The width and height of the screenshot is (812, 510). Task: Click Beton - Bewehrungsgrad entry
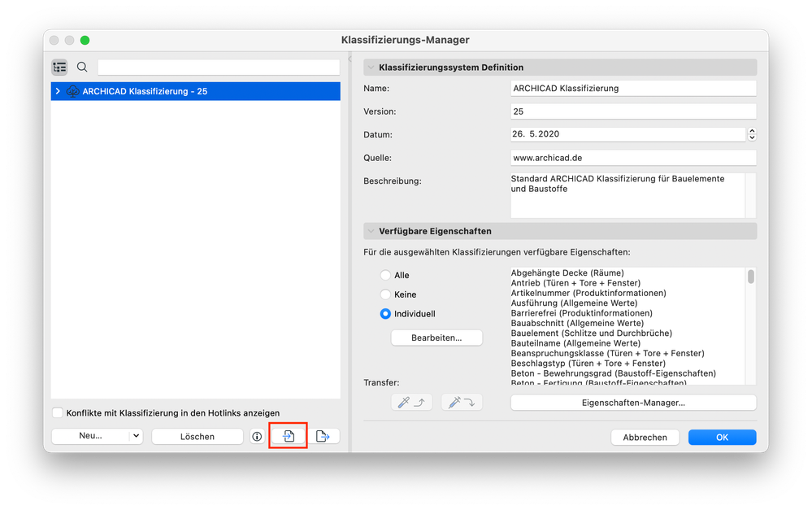(x=613, y=373)
